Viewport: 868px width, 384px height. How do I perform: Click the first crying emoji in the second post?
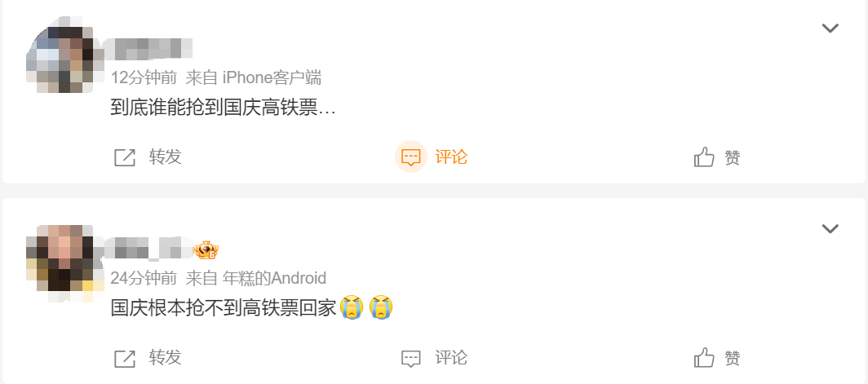click(352, 307)
